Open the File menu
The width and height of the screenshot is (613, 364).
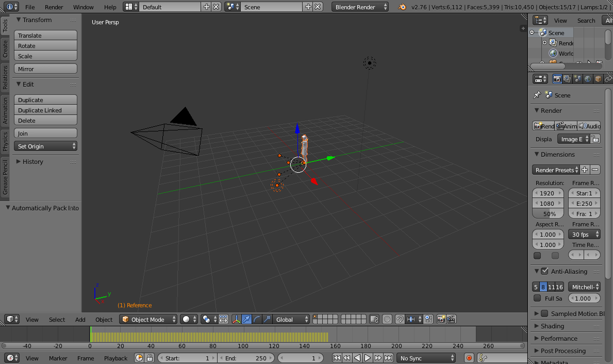(x=30, y=7)
